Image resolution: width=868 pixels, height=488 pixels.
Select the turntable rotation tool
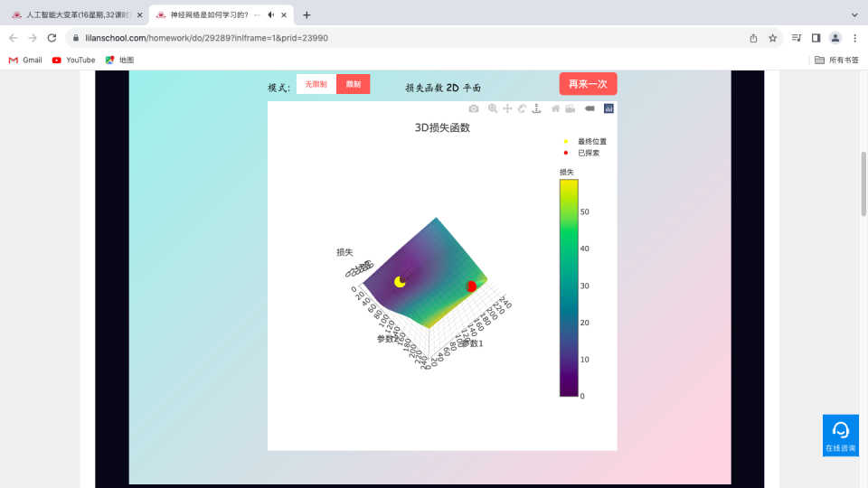[x=536, y=109]
